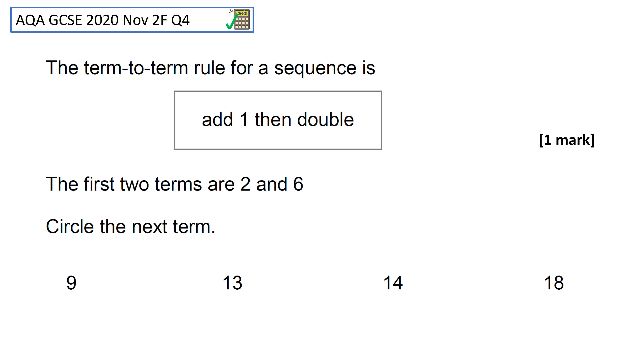Select answer option 13
Screen dimensions: 644x362
[232, 283]
